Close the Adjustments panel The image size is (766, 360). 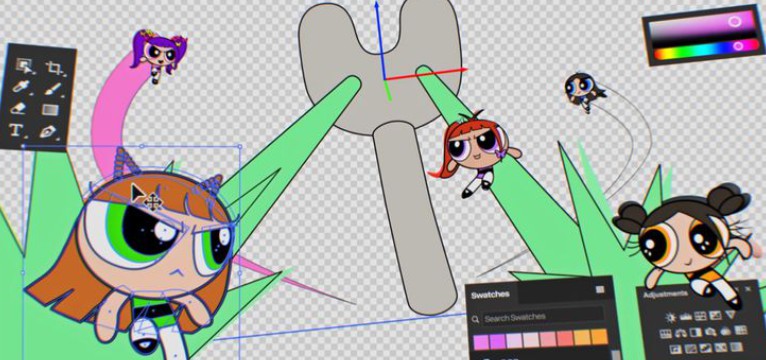tap(748, 289)
